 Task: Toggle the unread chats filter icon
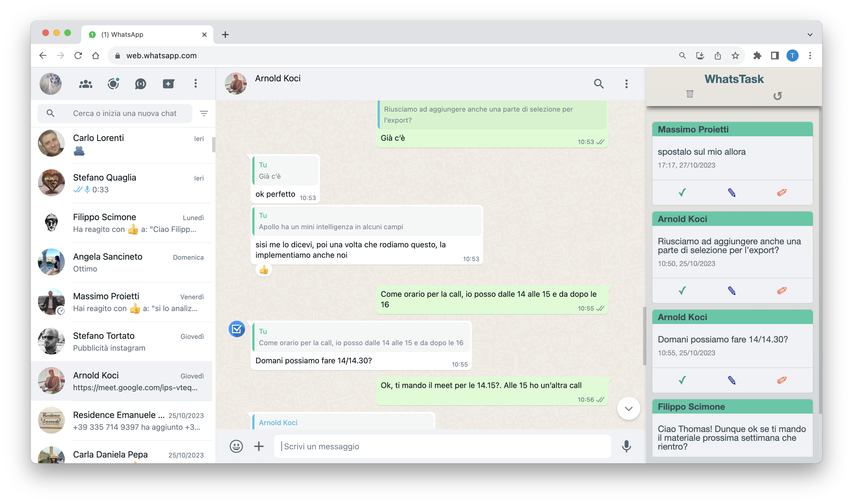pyautogui.click(x=204, y=113)
